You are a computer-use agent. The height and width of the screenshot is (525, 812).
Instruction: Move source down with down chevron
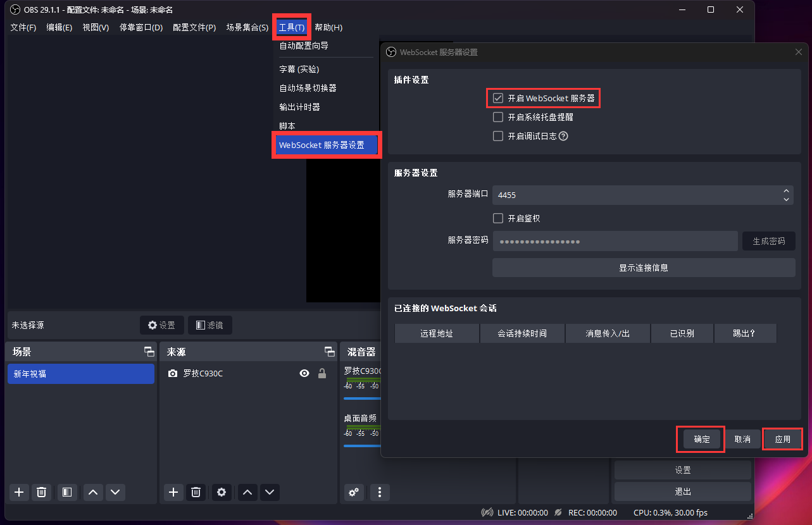[x=270, y=492]
